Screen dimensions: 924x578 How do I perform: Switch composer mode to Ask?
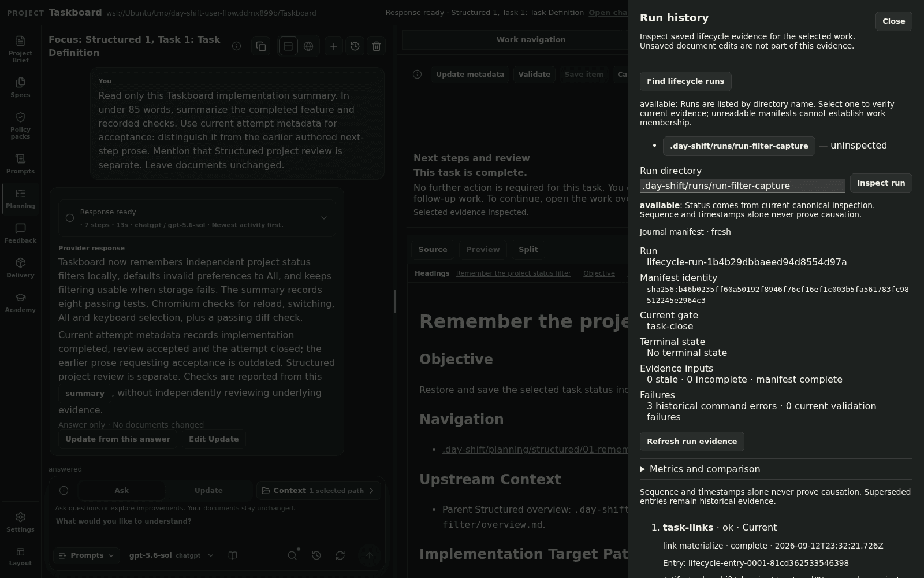coord(122,491)
